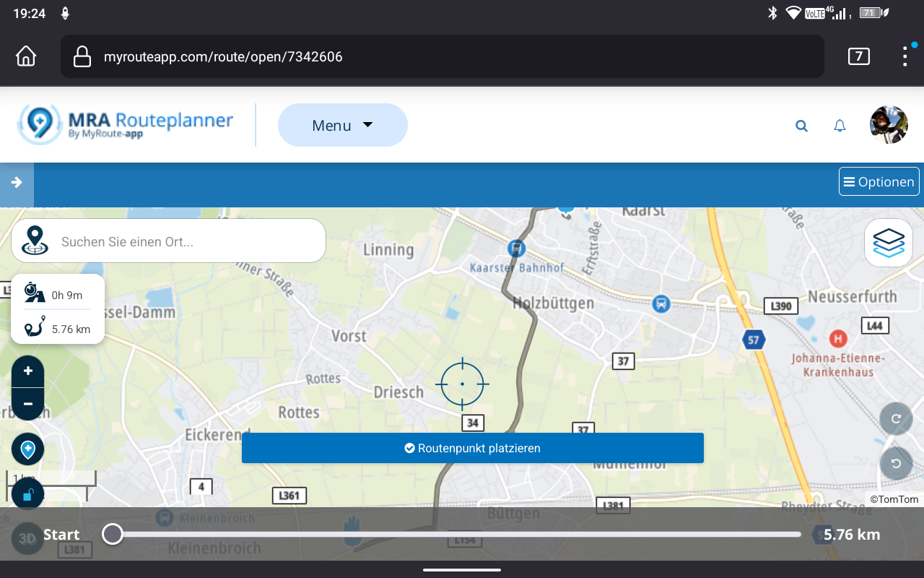
Task: Open the Menu dropdown
Action: 343,125
